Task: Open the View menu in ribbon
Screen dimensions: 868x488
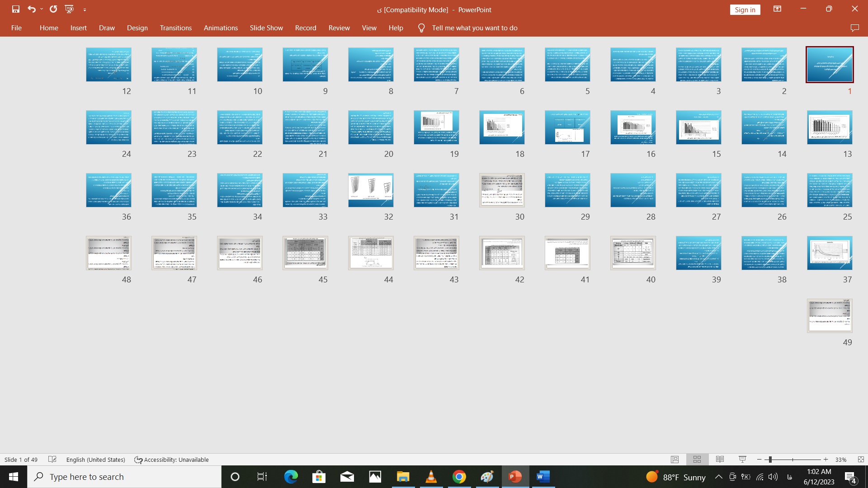Action: (x=369, y=28)
